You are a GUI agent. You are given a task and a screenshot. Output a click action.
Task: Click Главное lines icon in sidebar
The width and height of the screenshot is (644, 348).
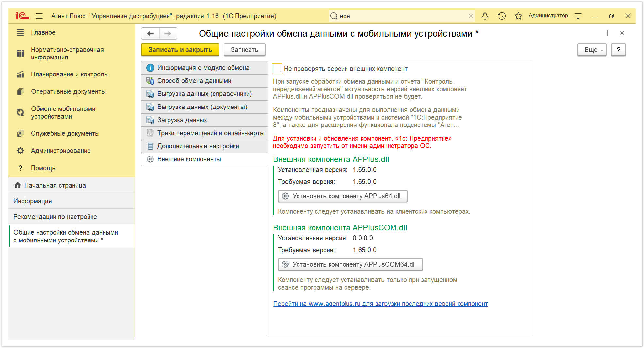[20, 32]
